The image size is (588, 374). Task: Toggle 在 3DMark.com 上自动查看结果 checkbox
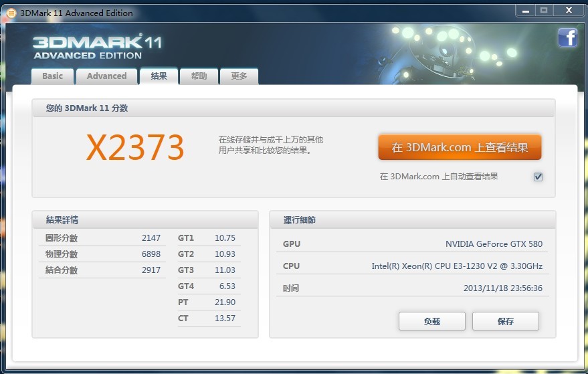click(538, 177)
